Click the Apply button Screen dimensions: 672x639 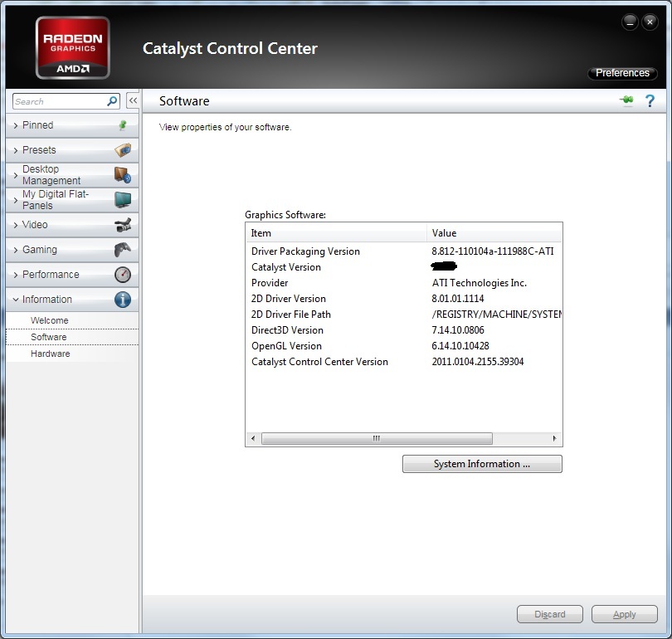(625, 614)
